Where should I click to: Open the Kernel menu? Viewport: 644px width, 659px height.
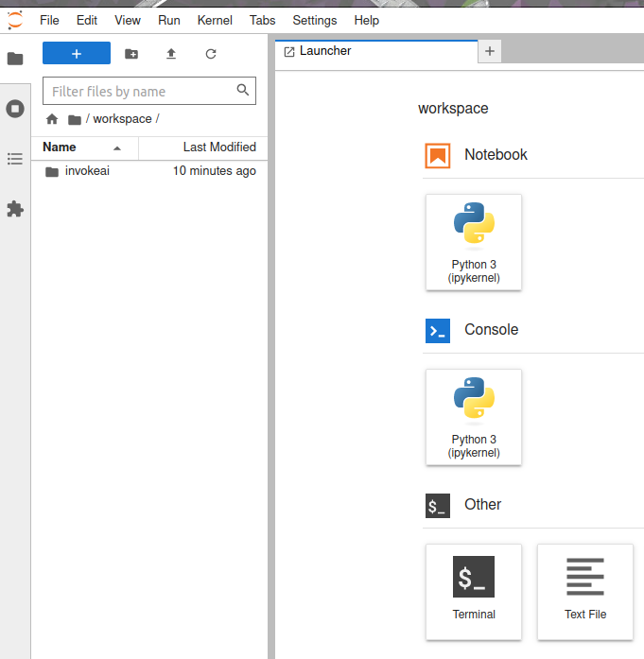tap(215, 20)
